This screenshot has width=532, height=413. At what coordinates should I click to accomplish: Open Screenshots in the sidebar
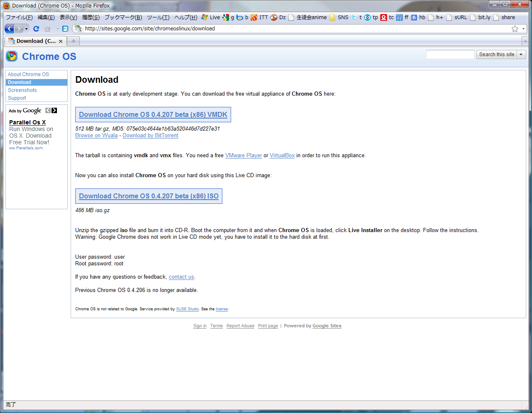[22, 90]
